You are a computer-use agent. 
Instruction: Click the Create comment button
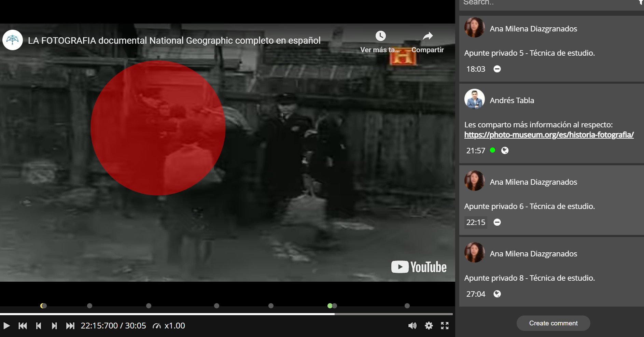[x=553, y=323]
